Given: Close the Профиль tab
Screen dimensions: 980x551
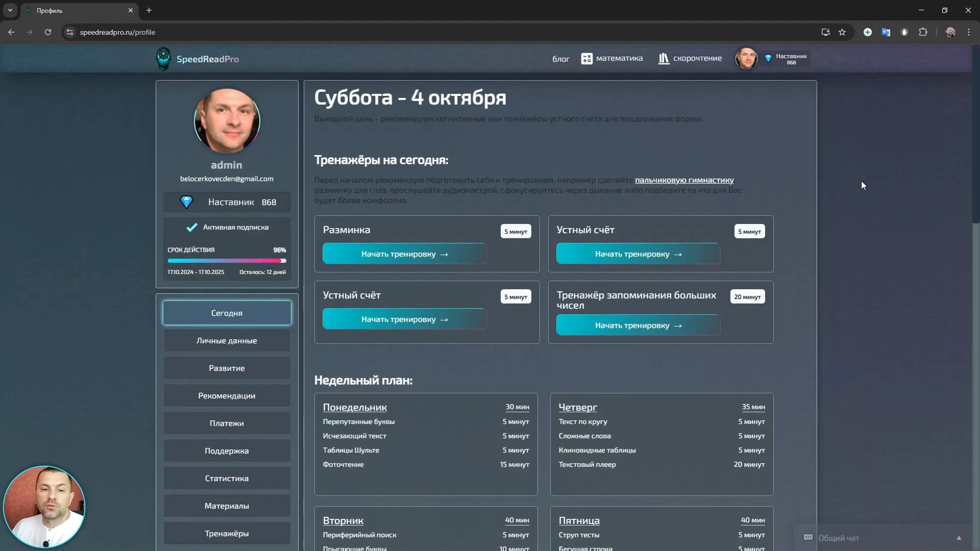Looking at the screenshot, I should click(x=131, y=10).
